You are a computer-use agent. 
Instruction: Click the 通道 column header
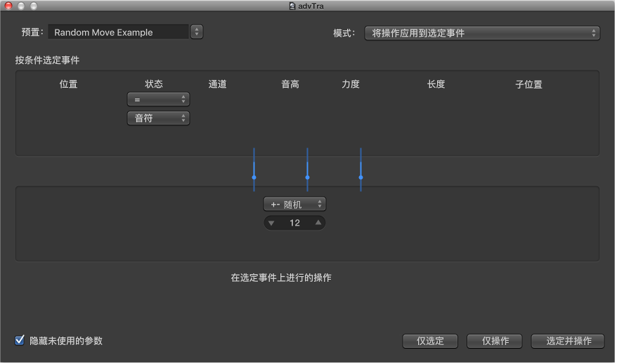click(218, 84)
